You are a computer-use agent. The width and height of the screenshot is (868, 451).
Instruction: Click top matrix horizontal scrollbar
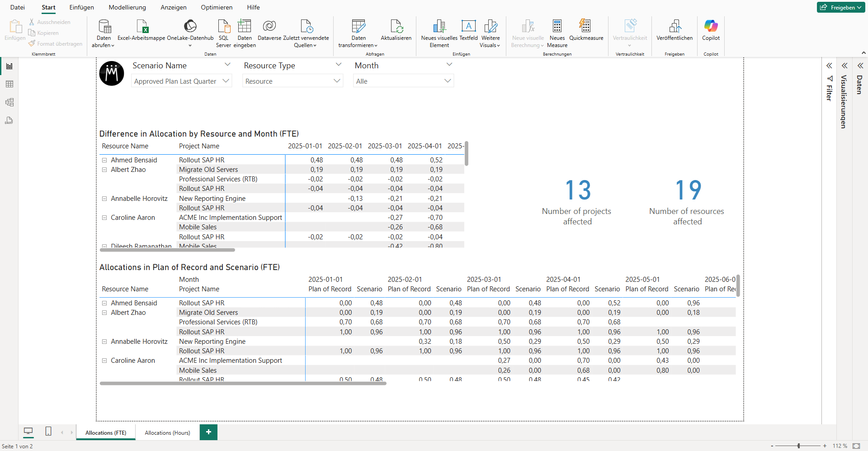point(167,250)
